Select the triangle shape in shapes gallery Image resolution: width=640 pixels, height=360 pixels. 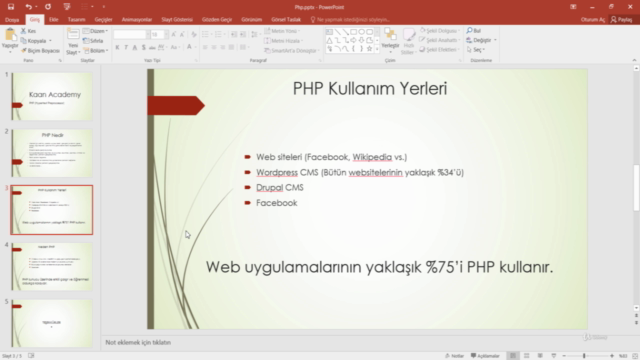tap(329, 40)
